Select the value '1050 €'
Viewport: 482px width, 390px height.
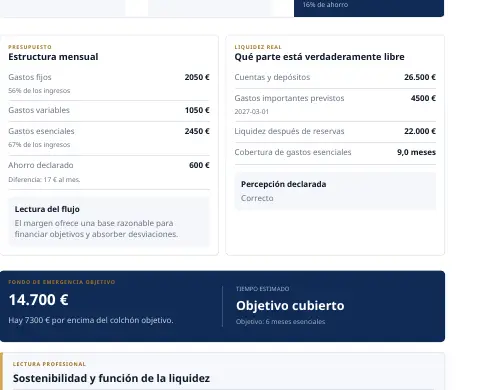pos(197,110)
